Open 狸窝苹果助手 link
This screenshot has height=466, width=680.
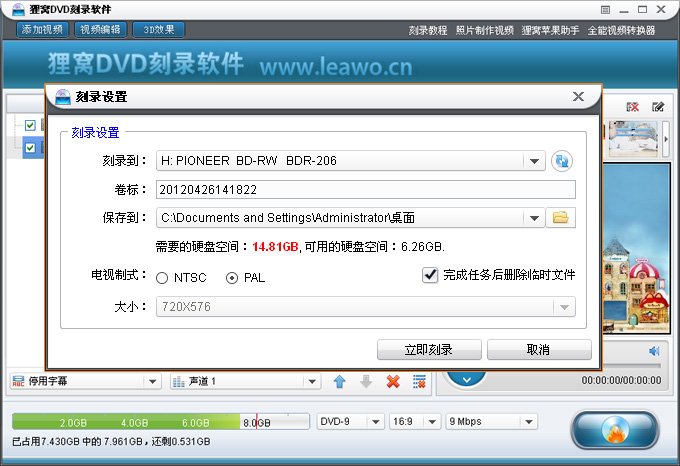point(550,30)
